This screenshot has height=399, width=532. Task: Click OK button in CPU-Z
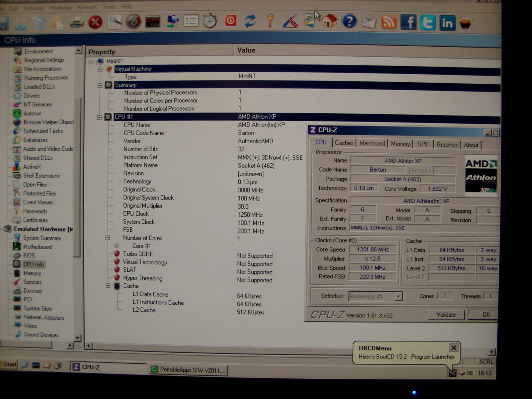pos(483,315)
